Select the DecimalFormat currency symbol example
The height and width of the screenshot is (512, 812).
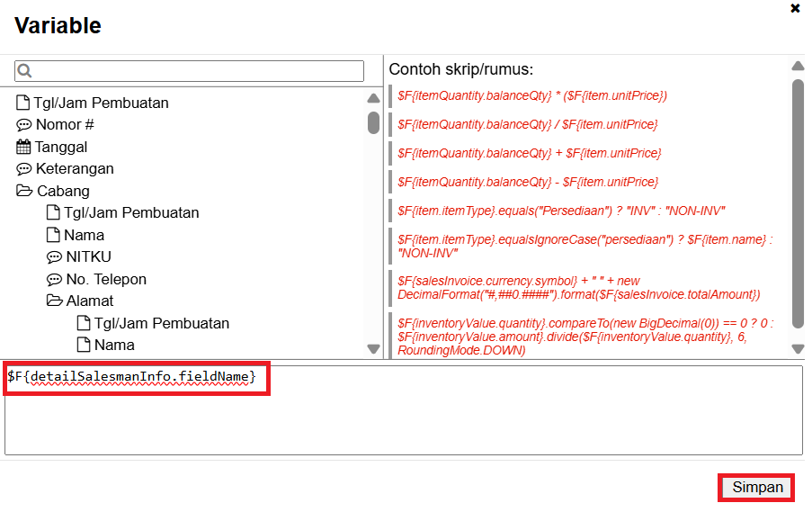click(x=578, y=288)
